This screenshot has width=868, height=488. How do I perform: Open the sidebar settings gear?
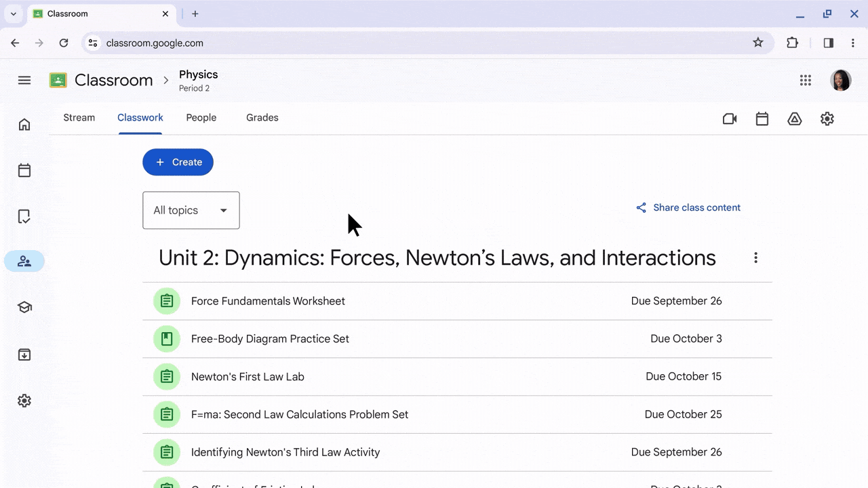(24, 401)
